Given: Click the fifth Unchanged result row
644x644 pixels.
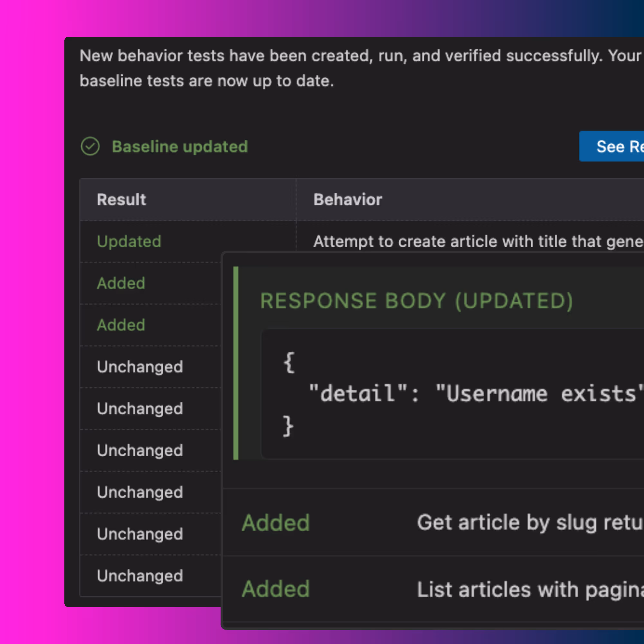Looking at the screenshot, I should [x=140, y=534].
